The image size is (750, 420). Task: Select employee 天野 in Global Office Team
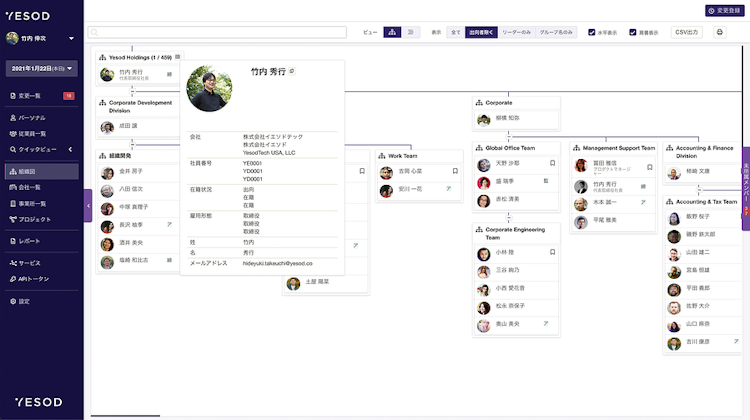pyautogui.click(x=516, y=163)
